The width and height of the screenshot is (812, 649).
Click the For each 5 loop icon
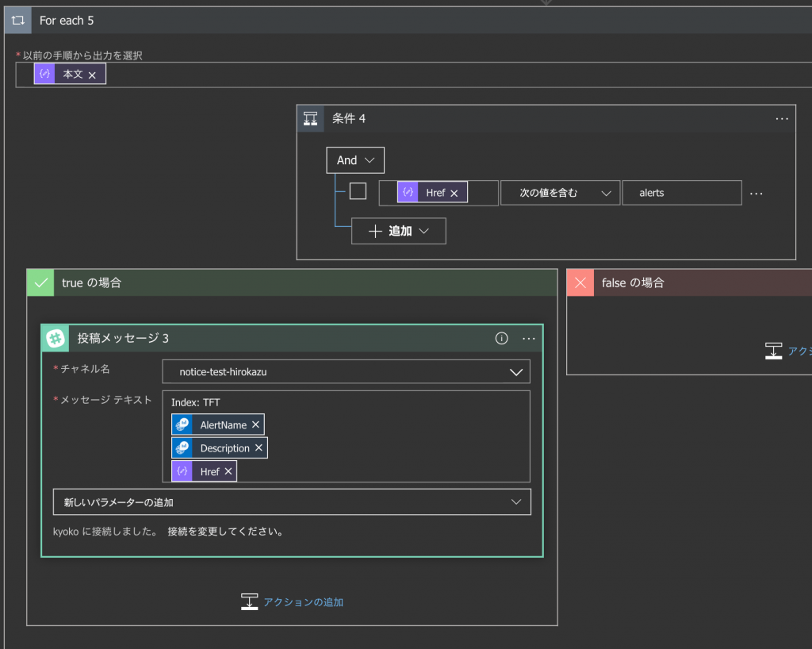coord(17,20)
